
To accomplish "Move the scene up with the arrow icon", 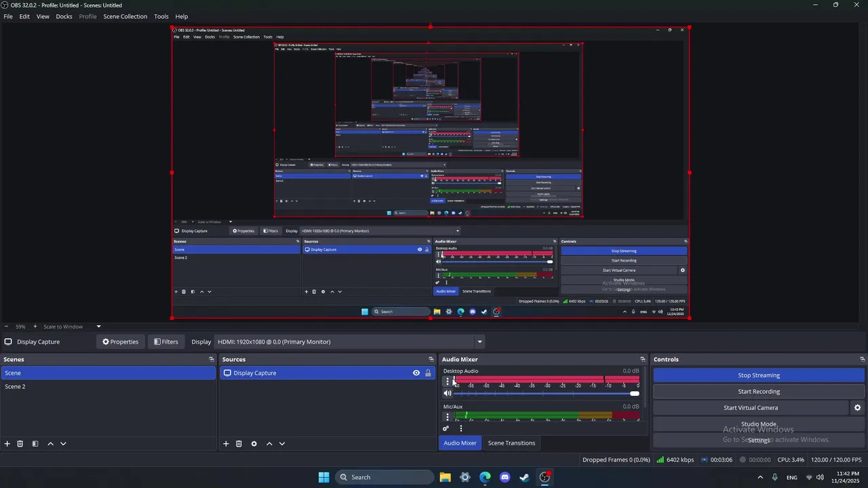I will pos(50,444).
